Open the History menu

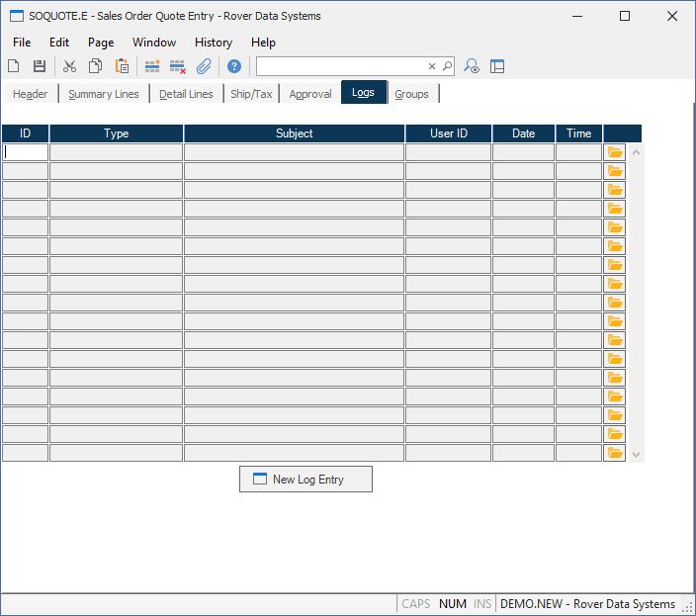click(x=213, y=43)
